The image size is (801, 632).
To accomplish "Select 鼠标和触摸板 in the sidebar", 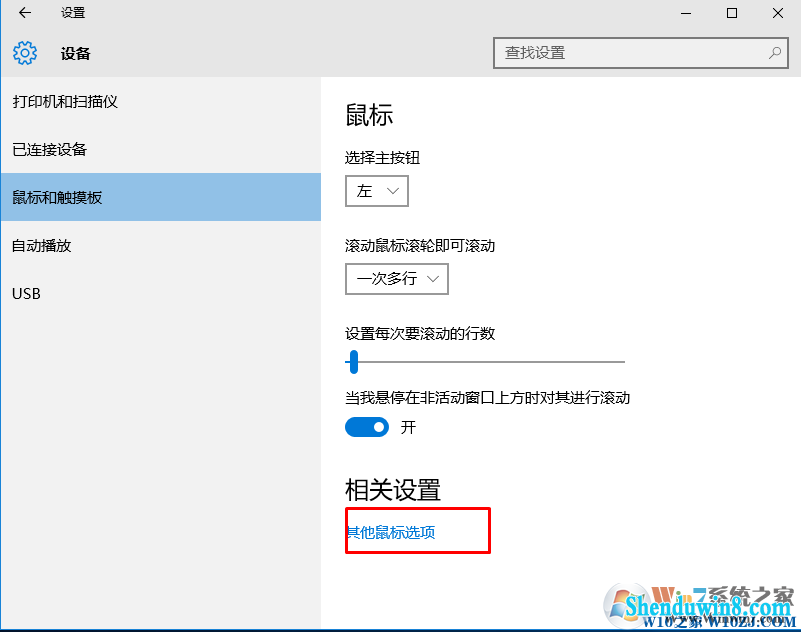I will click(x=160, y=197).
